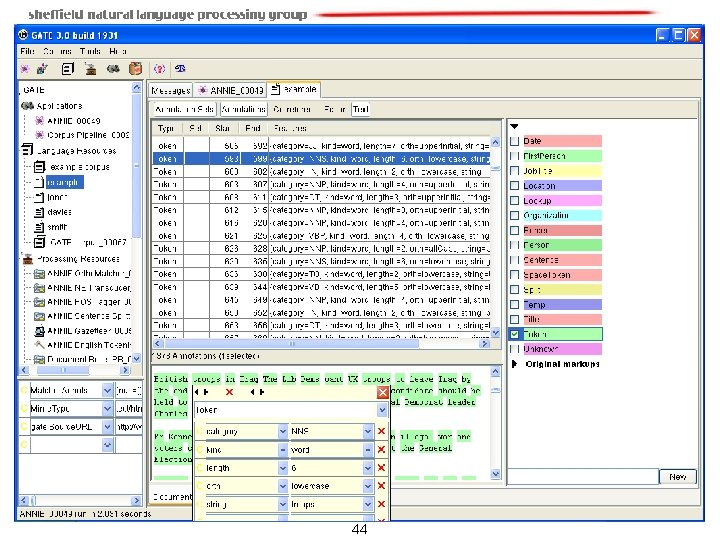This screenshot has width=720, height=540.
Task: Enable the Date annotation checkbox
Action: [x=515, y=141]
